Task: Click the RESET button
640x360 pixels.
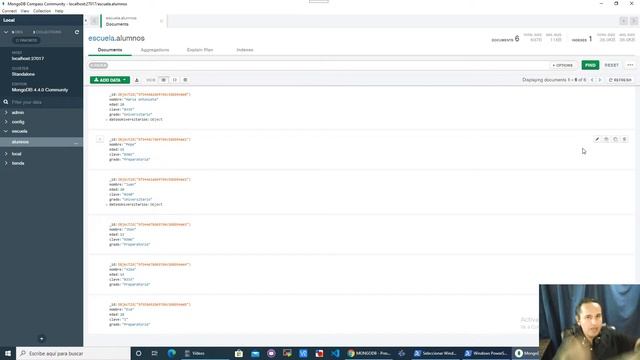Action: tap(611, 65)
